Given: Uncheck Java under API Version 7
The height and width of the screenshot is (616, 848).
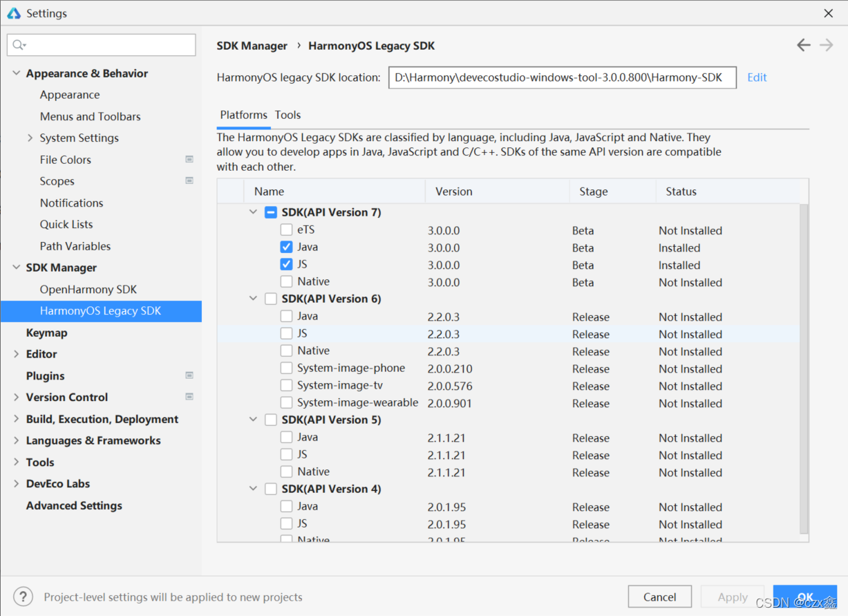Looking at the screenshot, I should tap(286, 247).
